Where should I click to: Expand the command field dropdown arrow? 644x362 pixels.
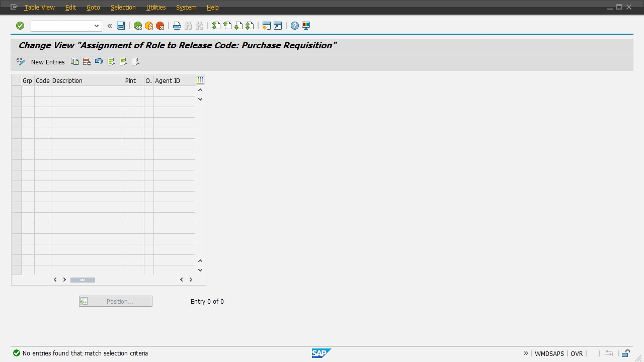pos(97,26)
